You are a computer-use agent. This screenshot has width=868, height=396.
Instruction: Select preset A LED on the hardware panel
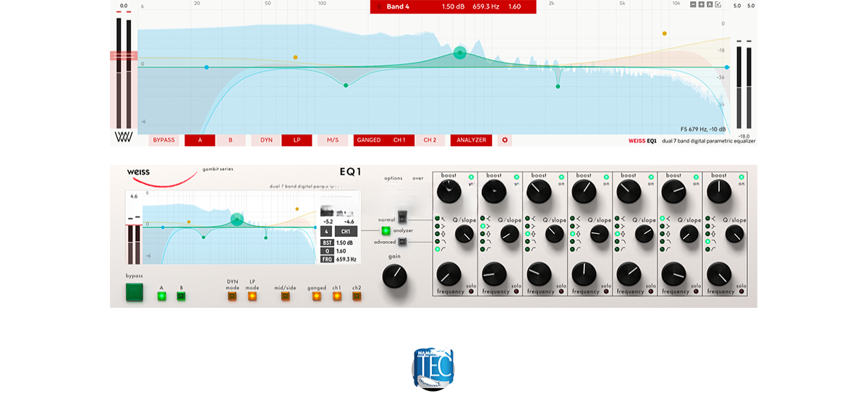161,295
